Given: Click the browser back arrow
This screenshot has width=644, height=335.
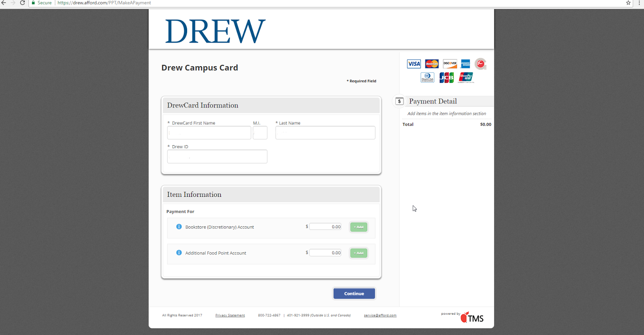Looking at the screenshot, I should point(3,3).
